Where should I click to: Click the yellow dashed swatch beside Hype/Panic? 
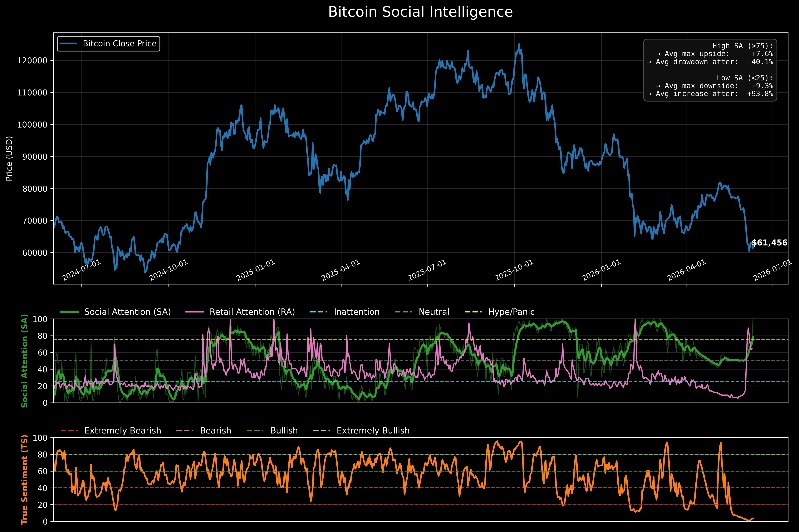pyautogui.click(x=473, y=312)
